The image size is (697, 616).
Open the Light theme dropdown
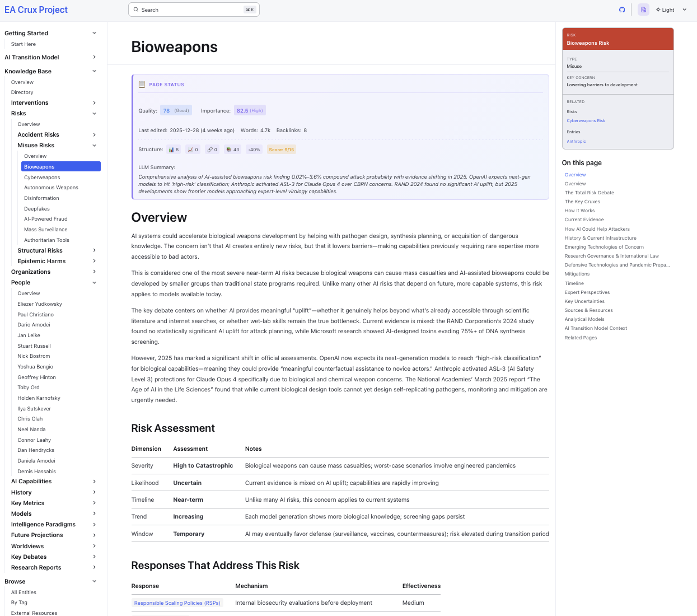click(671, 10)
